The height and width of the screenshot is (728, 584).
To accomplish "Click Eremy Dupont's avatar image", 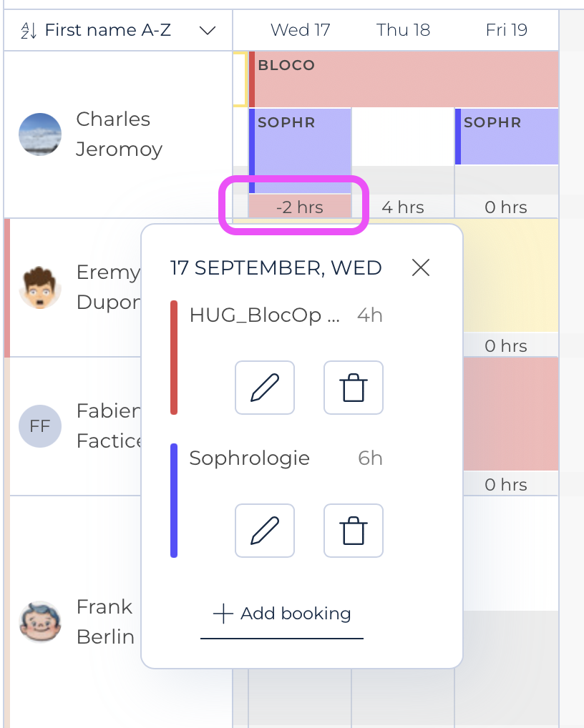I will [40, 287].
